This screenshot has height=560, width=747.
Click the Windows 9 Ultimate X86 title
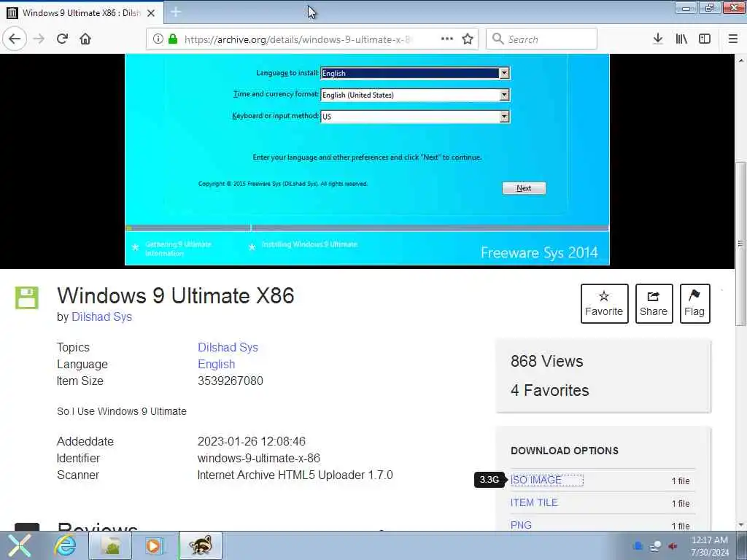(175, 296)
